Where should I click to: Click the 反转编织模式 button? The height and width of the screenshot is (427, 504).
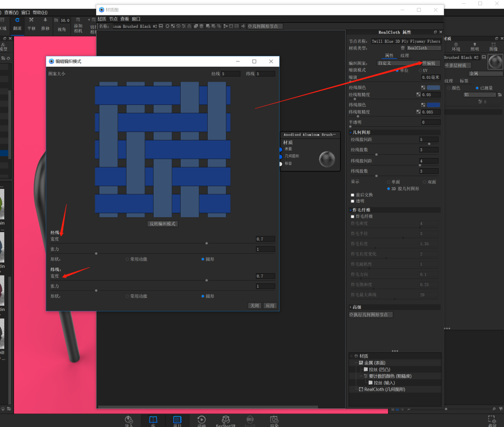(163, 224)
